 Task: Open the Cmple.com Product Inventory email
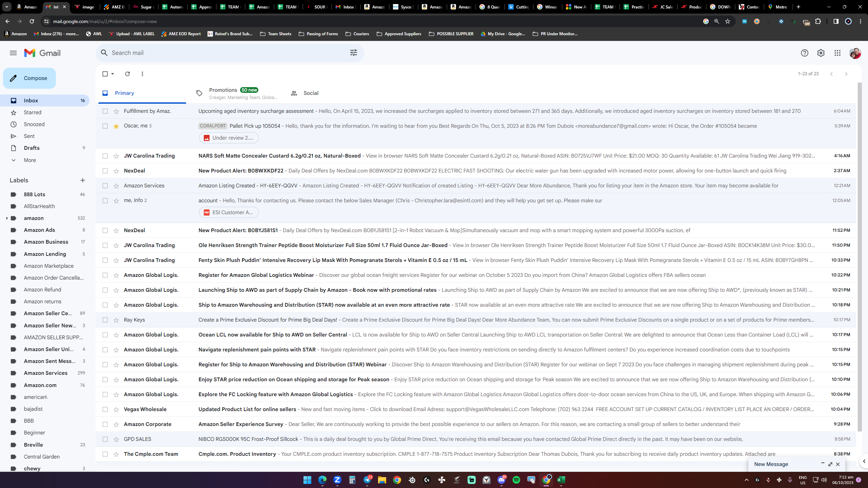[476, 454]
